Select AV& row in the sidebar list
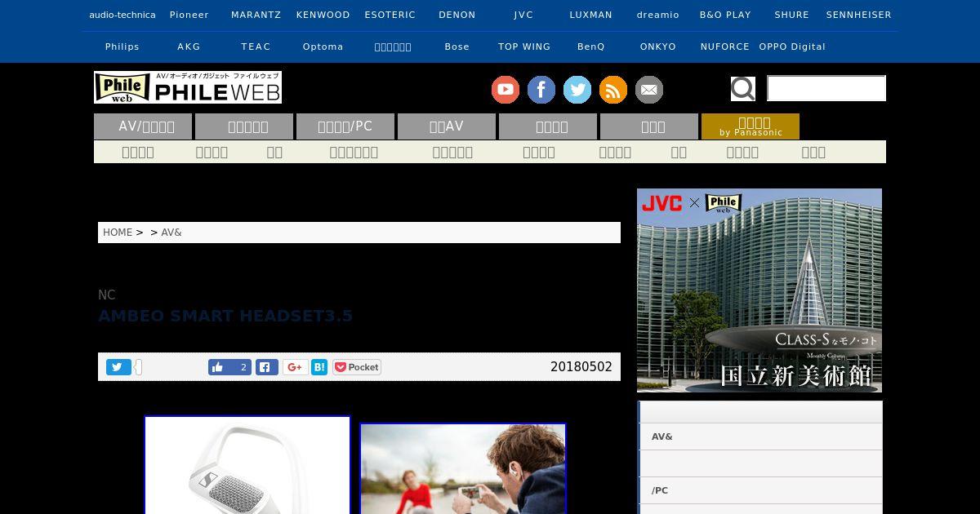Screen dimensions: 980x514 pos(760,436)
